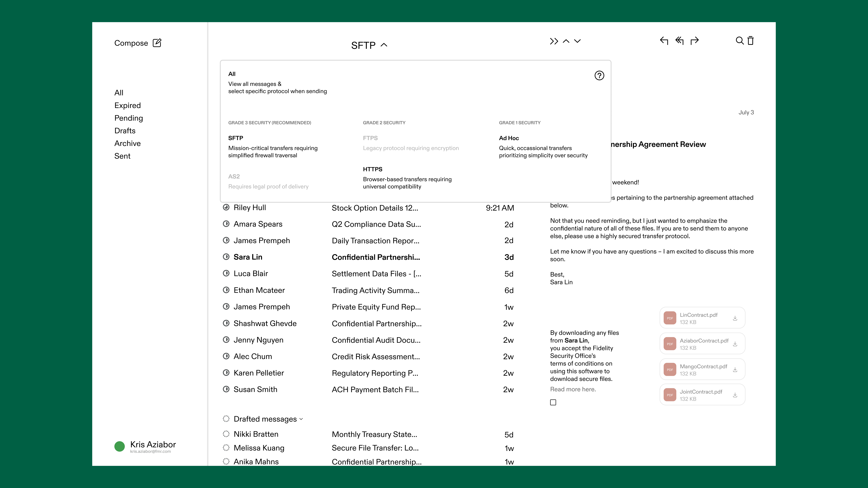Image resolution: width=868 pixels, height=488 pixels.
Task: Click status icon beside Susan Smith
Action: [x=226, y=389]
